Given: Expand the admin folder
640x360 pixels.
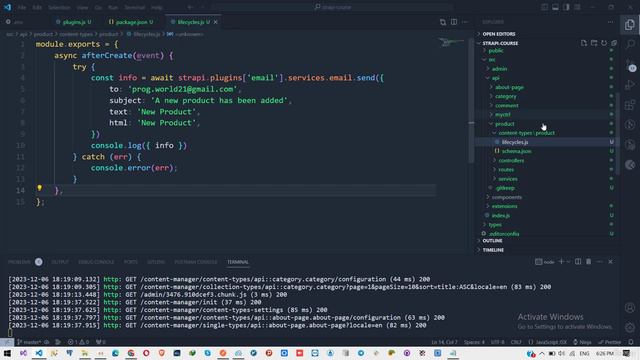Looking at the screenshot, I should [x=499, y=69].
